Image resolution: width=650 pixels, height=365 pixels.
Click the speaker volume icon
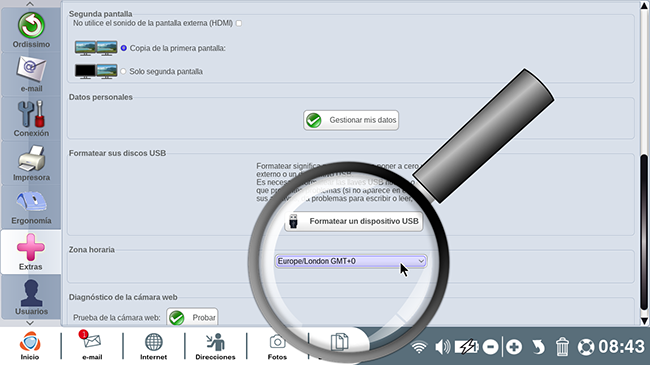442,347
